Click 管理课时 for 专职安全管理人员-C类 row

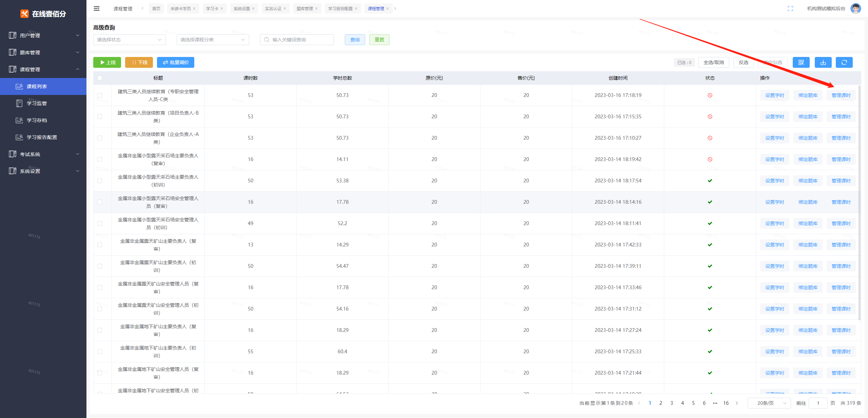(841, 95)
